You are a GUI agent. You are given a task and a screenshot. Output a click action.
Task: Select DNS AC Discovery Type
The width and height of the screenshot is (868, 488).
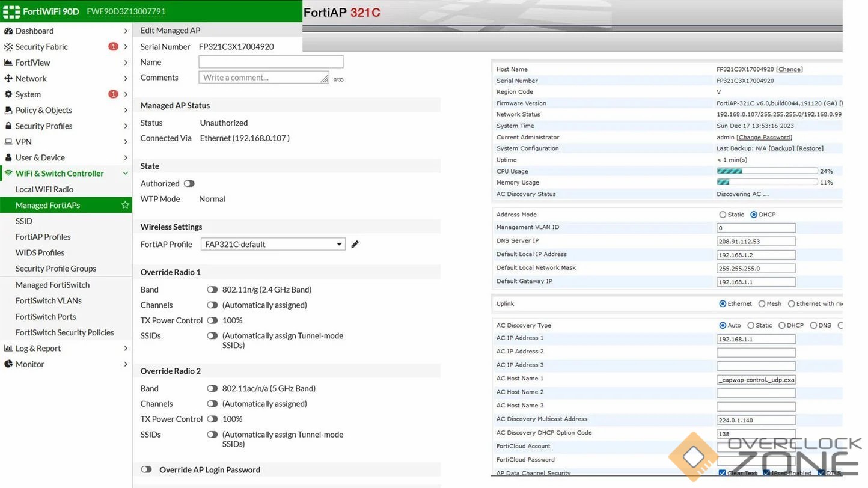813,326
